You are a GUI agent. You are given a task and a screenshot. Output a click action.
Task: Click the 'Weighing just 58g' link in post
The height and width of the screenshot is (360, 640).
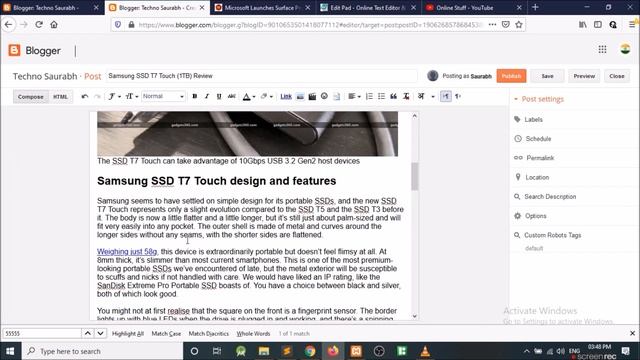pos(127,252)
